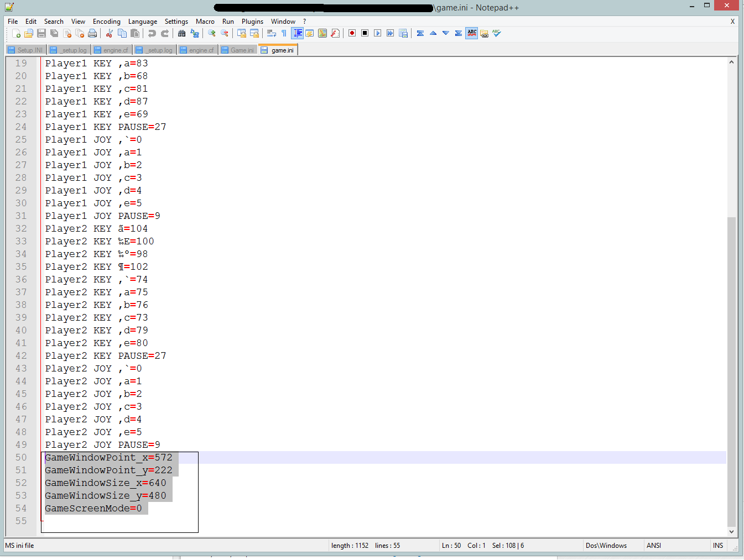Toggle the Function List panel icon
Screen dimensions: 744x560
[335, 33]
